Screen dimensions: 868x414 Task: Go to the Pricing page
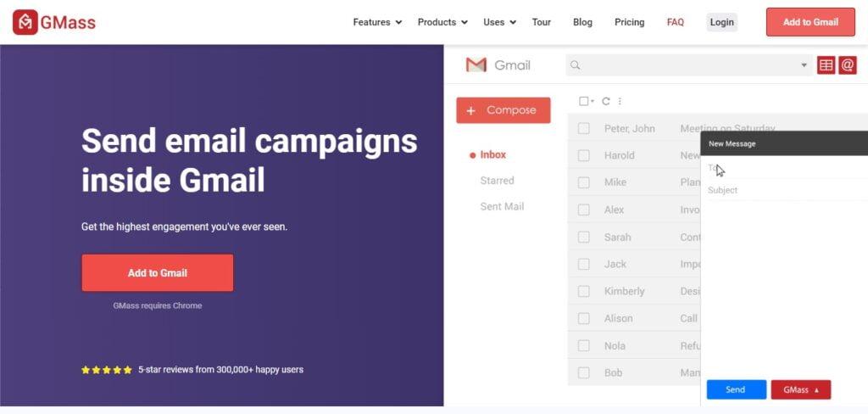point(629,22)
